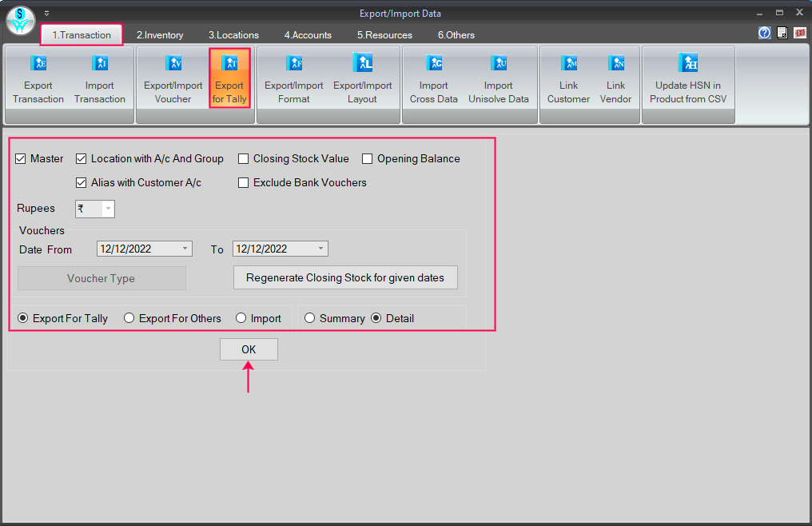The image size is (812, 526).
Task: Click inside the Date From field text
Action: [x=125, y=249]
